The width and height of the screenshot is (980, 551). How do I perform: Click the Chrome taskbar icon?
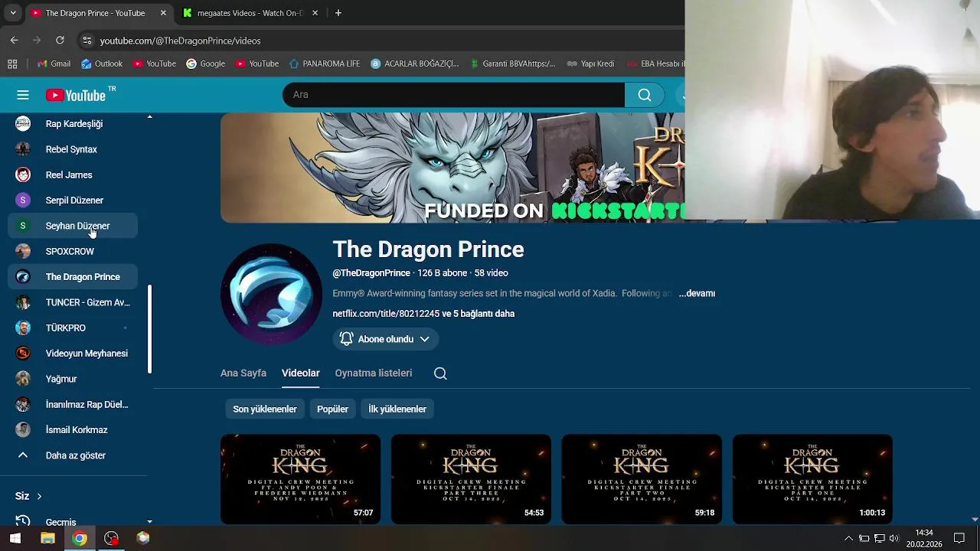80,538
